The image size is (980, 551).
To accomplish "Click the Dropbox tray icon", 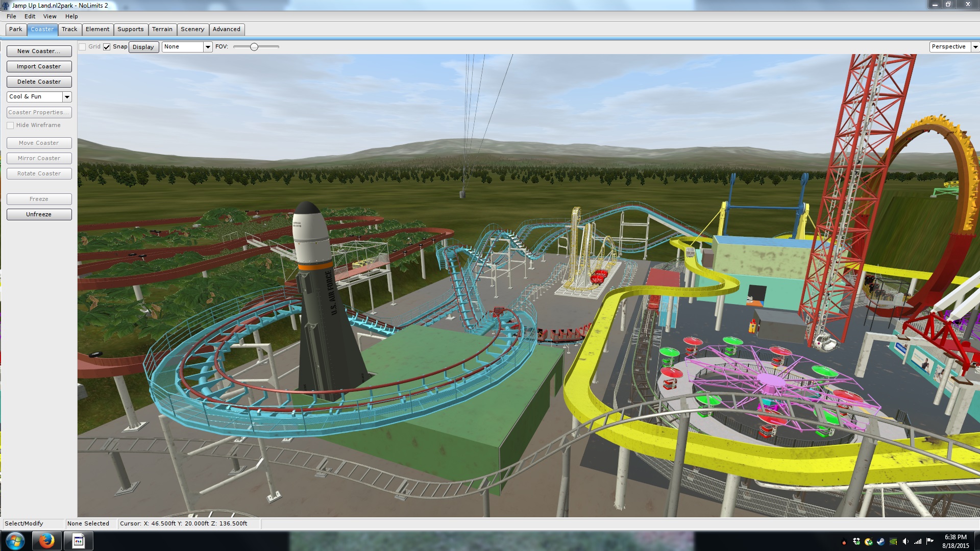I will (x=856, y=541).
